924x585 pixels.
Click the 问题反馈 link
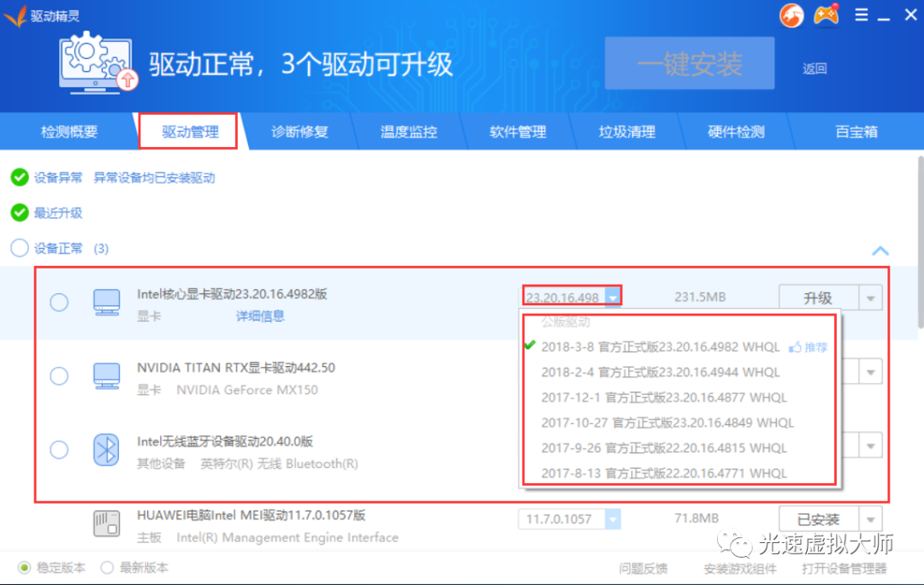click(643, 569)
